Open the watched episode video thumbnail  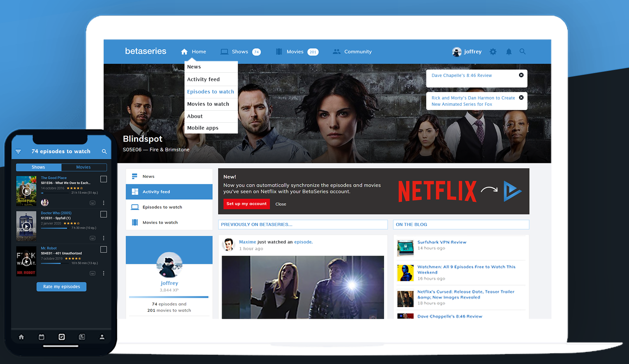click(x=303, y=287)
